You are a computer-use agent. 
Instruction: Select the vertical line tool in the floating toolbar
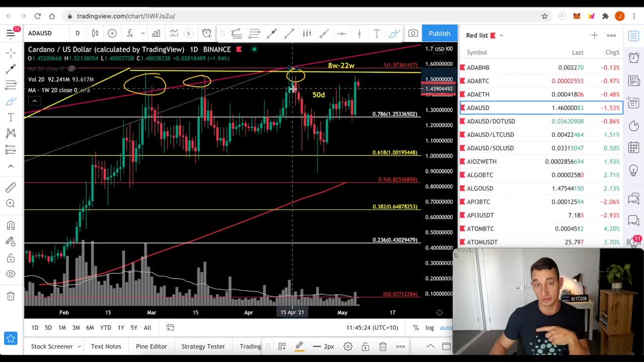(x=359, y=34)
